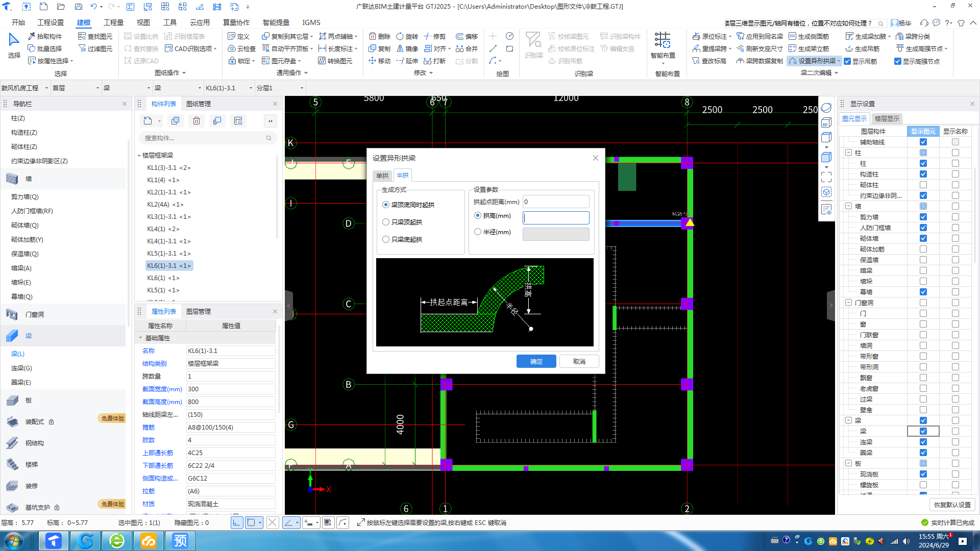Check 显示图元 for 砌体柱
This screenshot has height=551, width=980.
923,185
